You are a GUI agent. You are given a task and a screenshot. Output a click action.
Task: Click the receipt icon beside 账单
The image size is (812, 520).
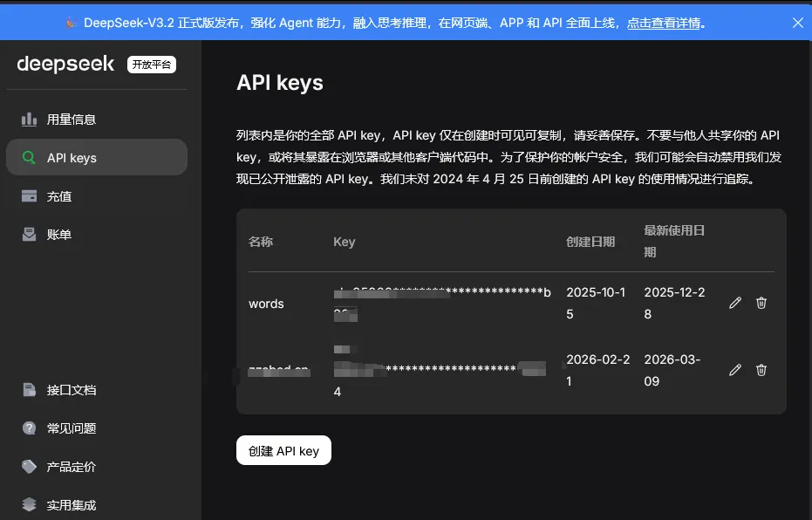[x=29, y=234]
